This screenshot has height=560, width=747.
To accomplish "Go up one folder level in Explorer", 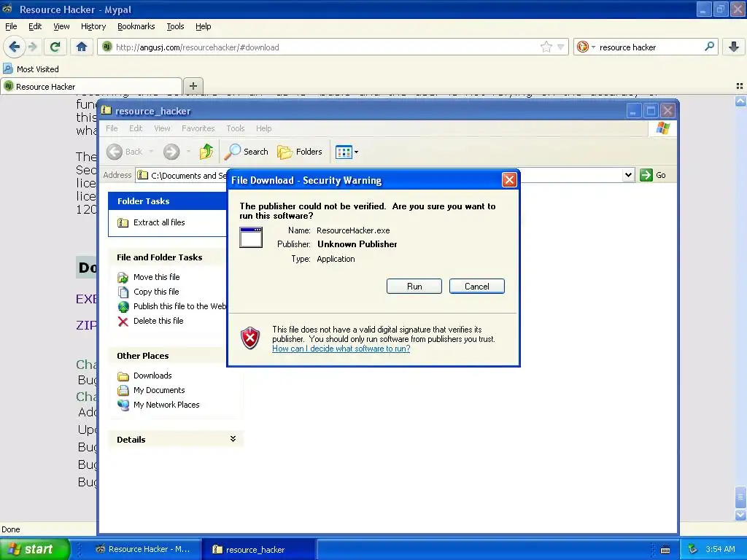I will (x=206, y=152).
